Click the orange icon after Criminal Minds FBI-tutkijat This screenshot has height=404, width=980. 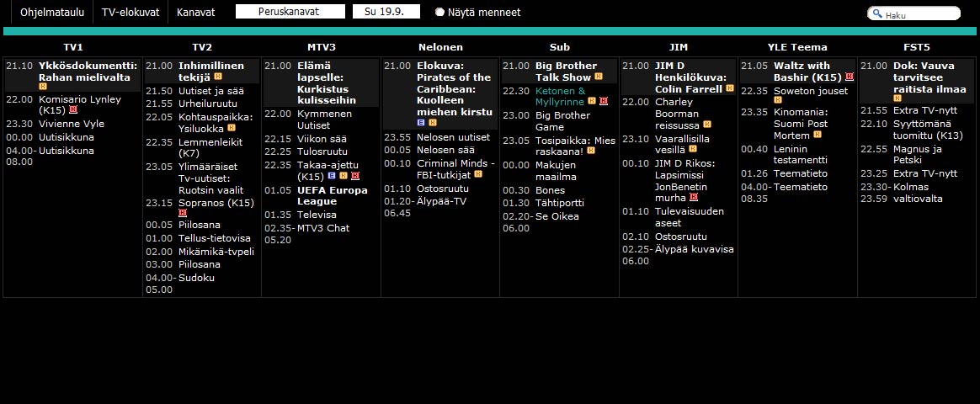(x=478, y=174)
